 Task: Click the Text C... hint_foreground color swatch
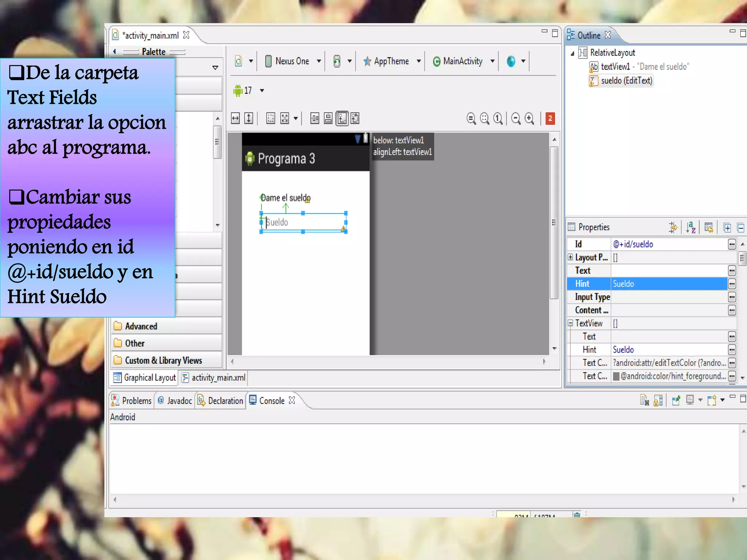[616, 376]
